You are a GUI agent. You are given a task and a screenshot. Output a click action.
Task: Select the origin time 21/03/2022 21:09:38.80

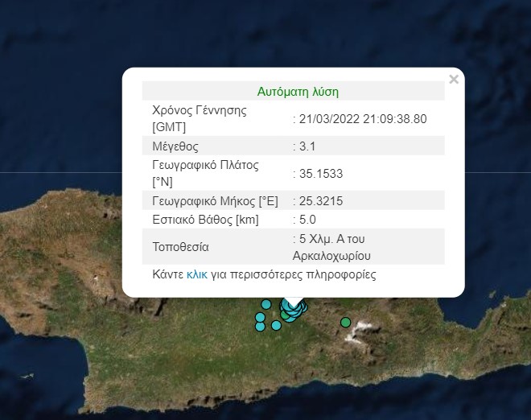(363, 119)
